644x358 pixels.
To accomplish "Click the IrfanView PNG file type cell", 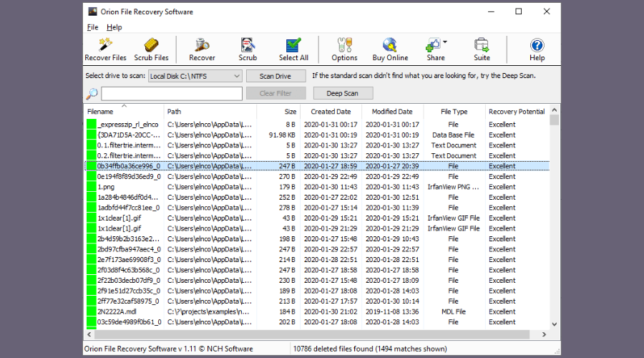I will click(x=453, y=187).
